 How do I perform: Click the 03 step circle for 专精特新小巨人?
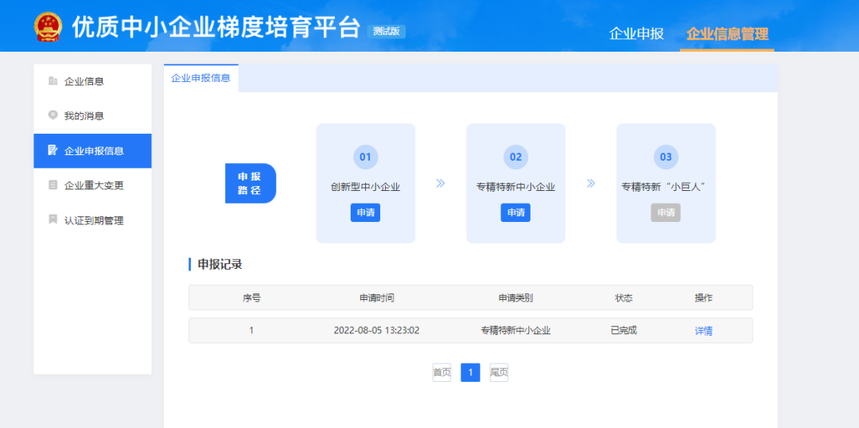click(x=665, y=157)
